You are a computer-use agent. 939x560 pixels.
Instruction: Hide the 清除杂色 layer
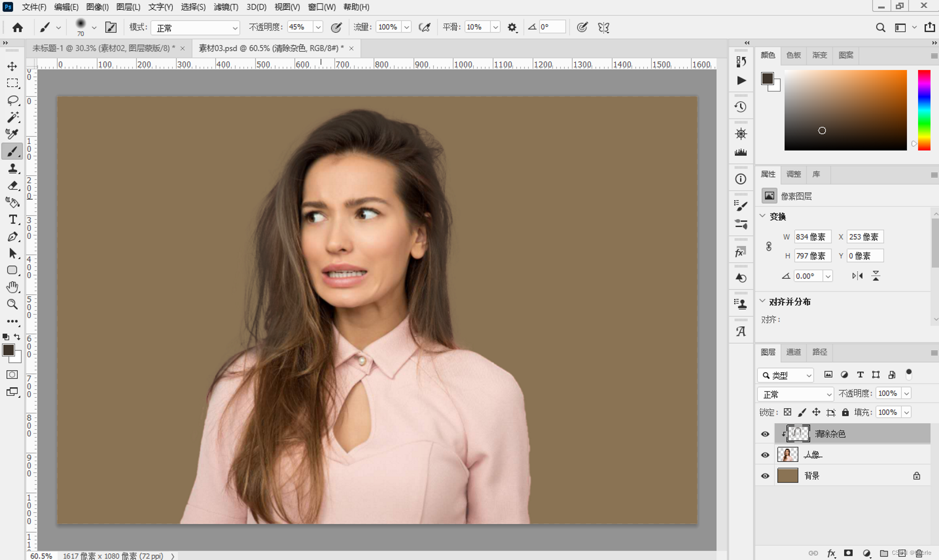coord(765,434)
